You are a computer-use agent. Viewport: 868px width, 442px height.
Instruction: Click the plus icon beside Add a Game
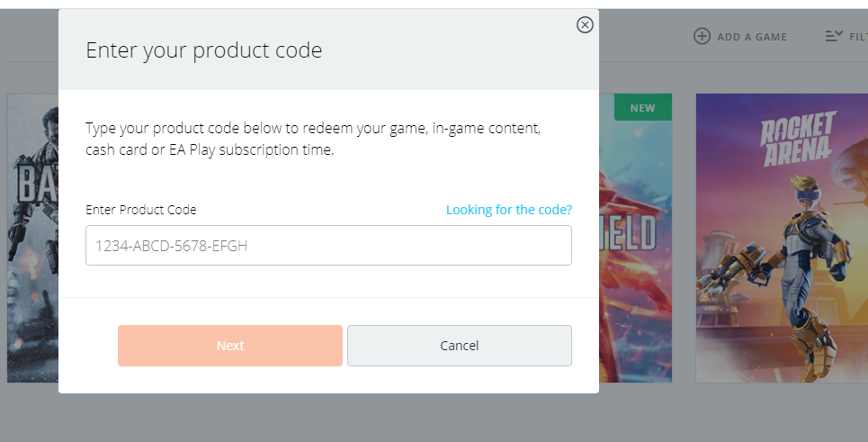702,36
